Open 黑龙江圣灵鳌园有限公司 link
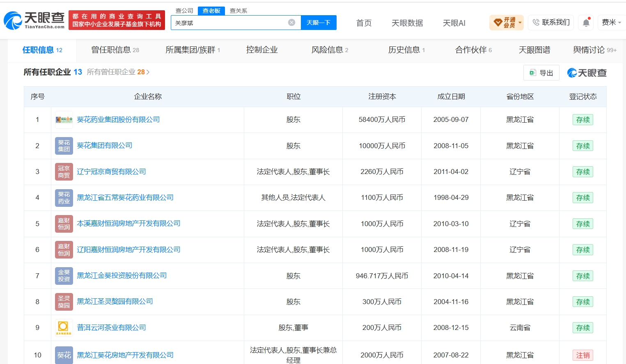 tap(115, 301)
